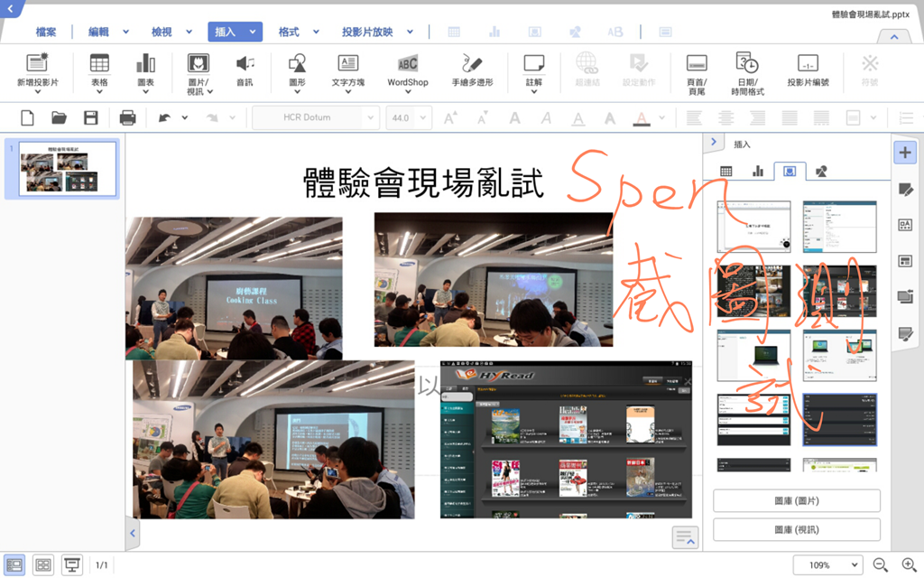The image size is (924, 578).
Task: Open the brush background sidebar icon
Action: (x=905, y=334)
